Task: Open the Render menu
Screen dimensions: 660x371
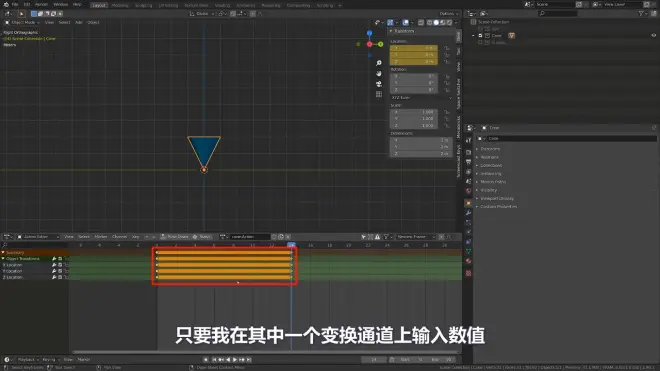Action: click(41, 5)
